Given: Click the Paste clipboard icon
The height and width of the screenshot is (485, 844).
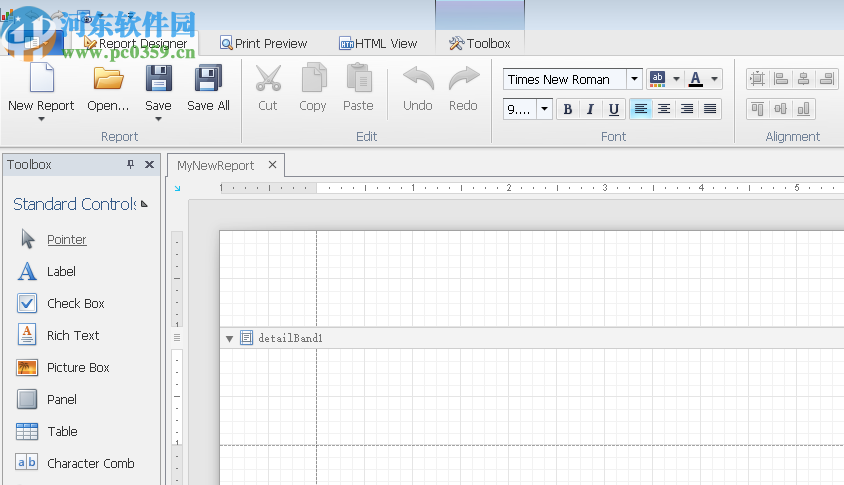Looking at the screenshot, I should coord(358,78).
